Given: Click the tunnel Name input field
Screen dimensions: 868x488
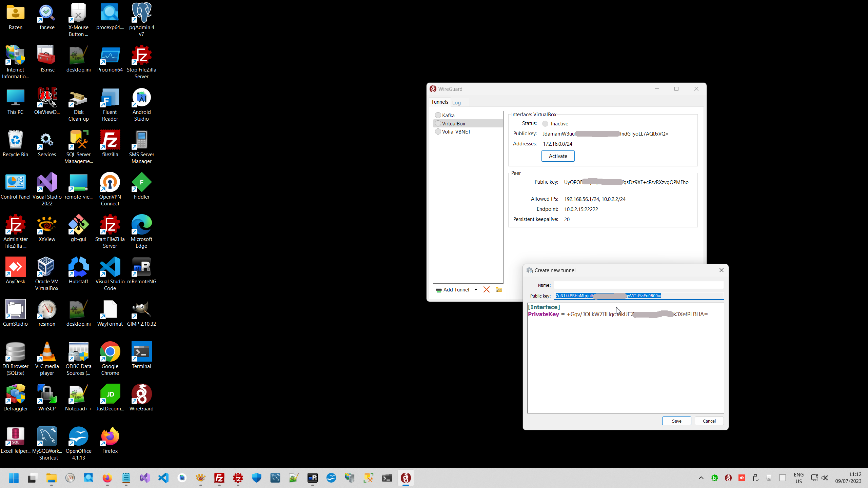Looking at the screenshot, I should [638, 285].
